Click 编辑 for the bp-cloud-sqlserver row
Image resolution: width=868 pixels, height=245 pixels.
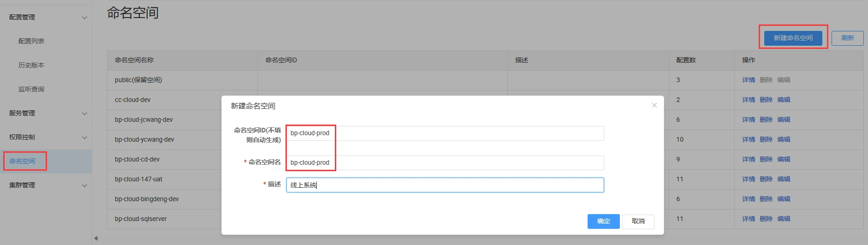pos(783,219)
